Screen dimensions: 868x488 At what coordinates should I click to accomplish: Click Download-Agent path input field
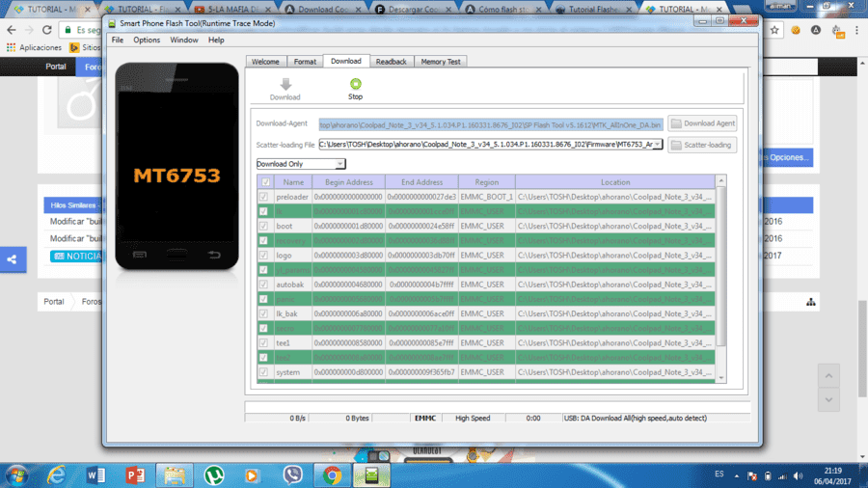tap(491, 124)
